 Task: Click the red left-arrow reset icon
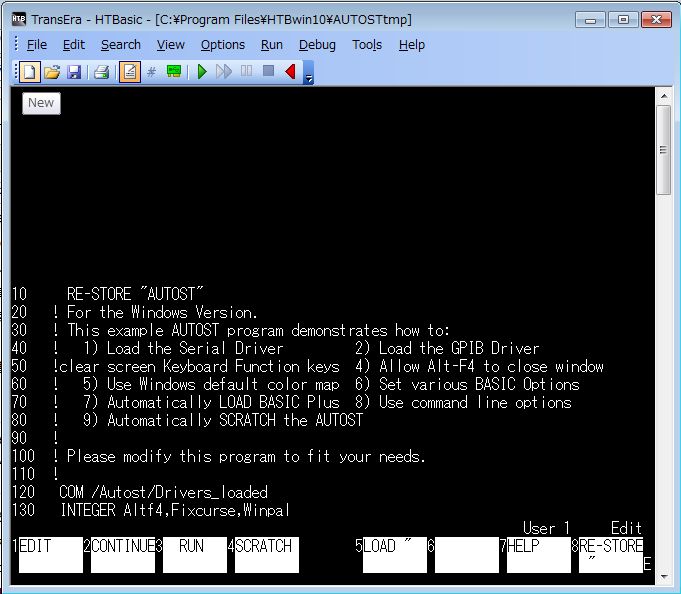(x=290, y=72)
